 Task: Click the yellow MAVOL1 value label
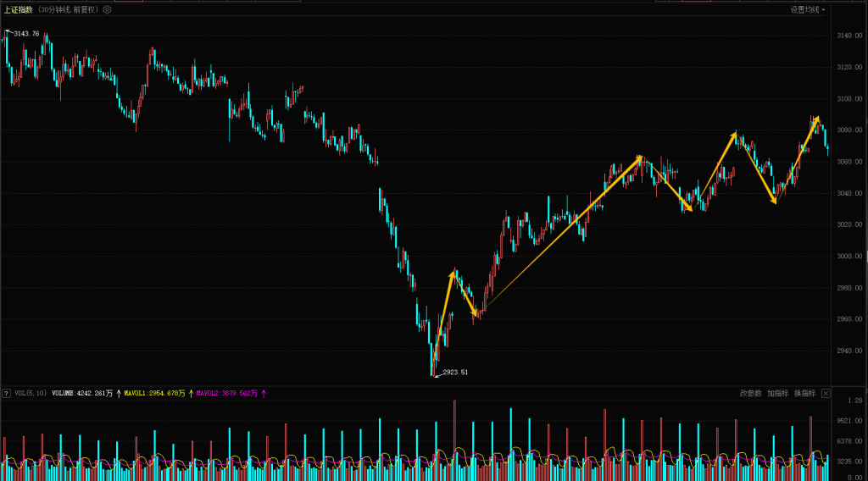[x=154, y=393]
